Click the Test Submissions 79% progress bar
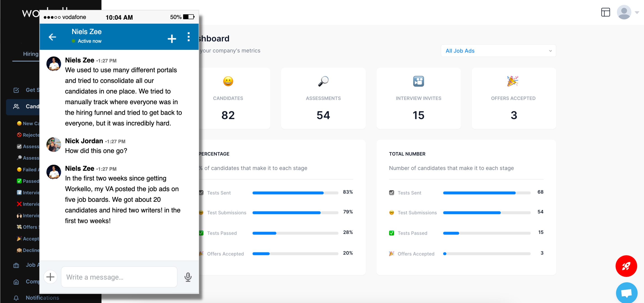The width and height of the screenshot is (644, 303). (295, 213)
